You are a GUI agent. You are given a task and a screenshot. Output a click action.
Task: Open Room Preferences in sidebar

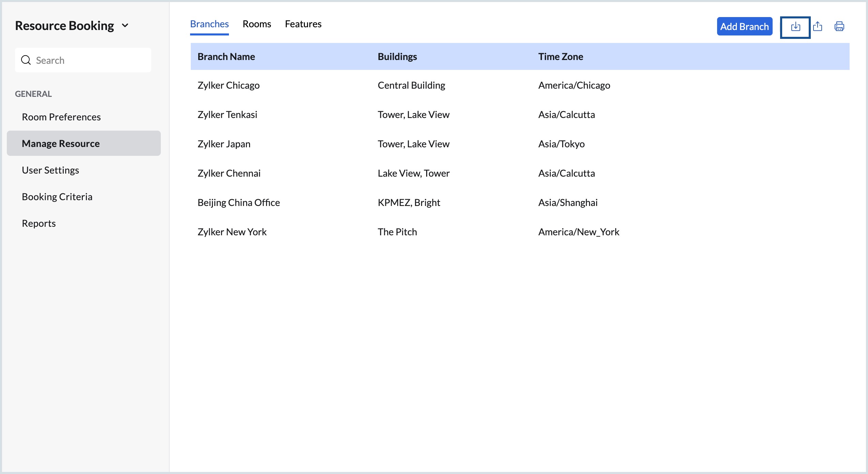tap(61, 117)
